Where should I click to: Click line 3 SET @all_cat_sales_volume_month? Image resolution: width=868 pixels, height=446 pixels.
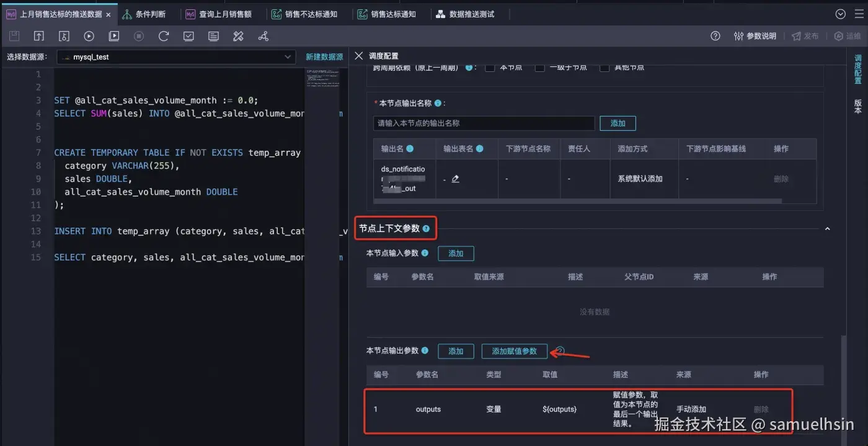(156, 100)
